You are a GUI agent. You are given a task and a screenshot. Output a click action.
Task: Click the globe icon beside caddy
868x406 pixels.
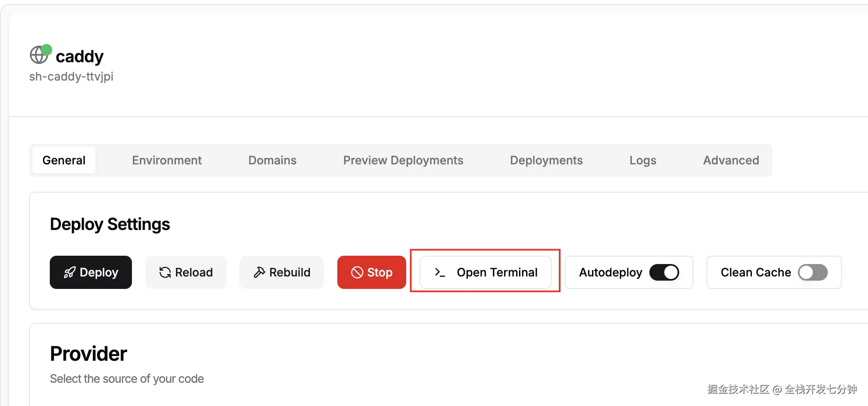coord(39,55)
